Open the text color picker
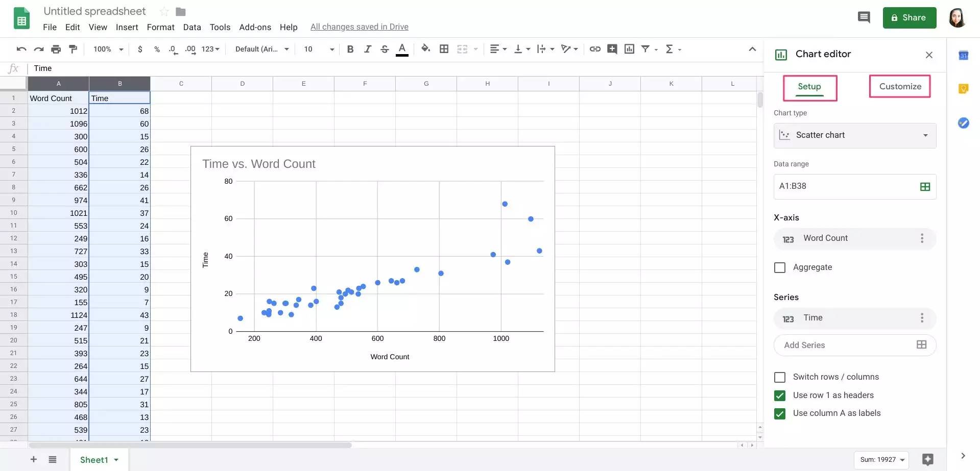 (402, 49)
